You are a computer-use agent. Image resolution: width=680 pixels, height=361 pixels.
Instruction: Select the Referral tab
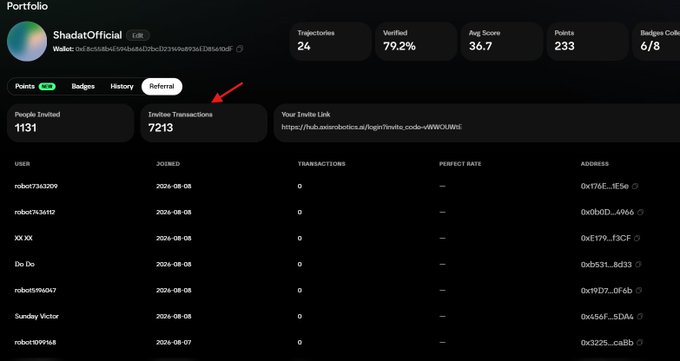coord(162,86)
